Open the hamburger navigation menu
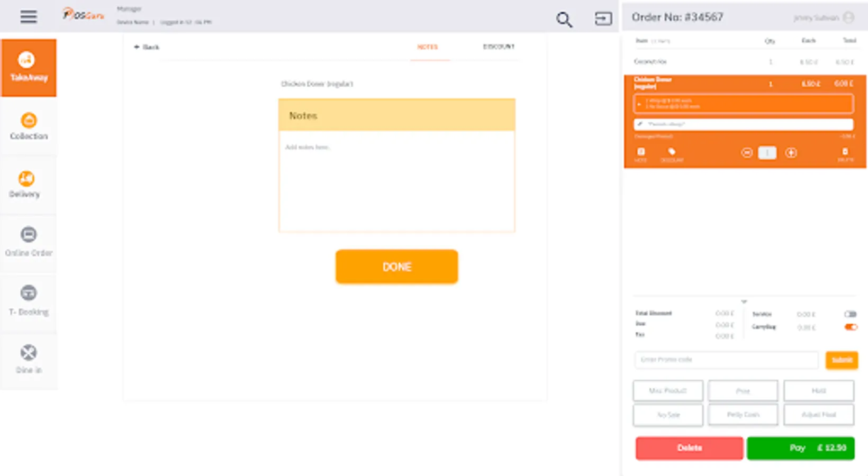 click(28, 17)
